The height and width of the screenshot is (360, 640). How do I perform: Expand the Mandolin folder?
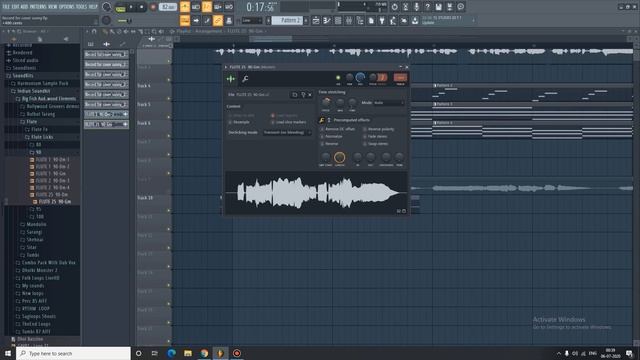[36, 224]
